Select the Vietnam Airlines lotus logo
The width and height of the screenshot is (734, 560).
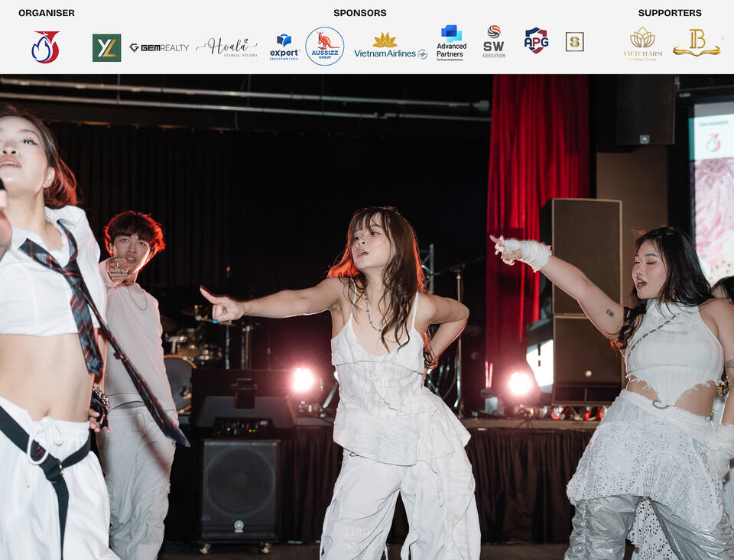point(391,46)
